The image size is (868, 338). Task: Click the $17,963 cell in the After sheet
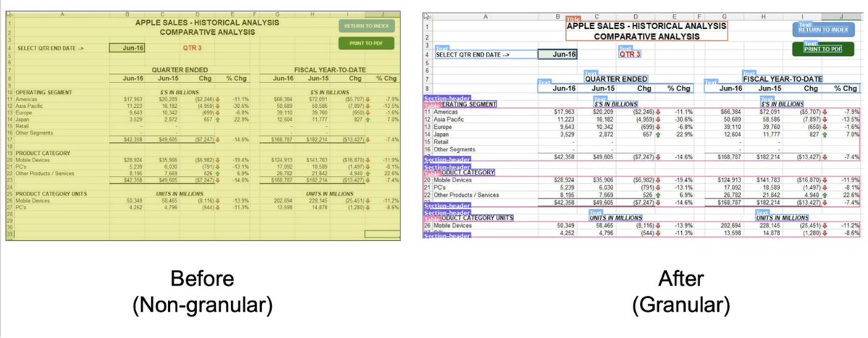565,111
